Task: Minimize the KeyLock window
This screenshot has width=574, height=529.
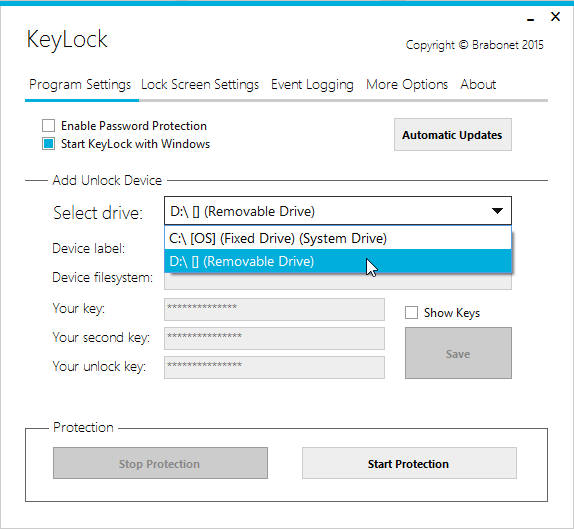Action: [x=530, y=18]
